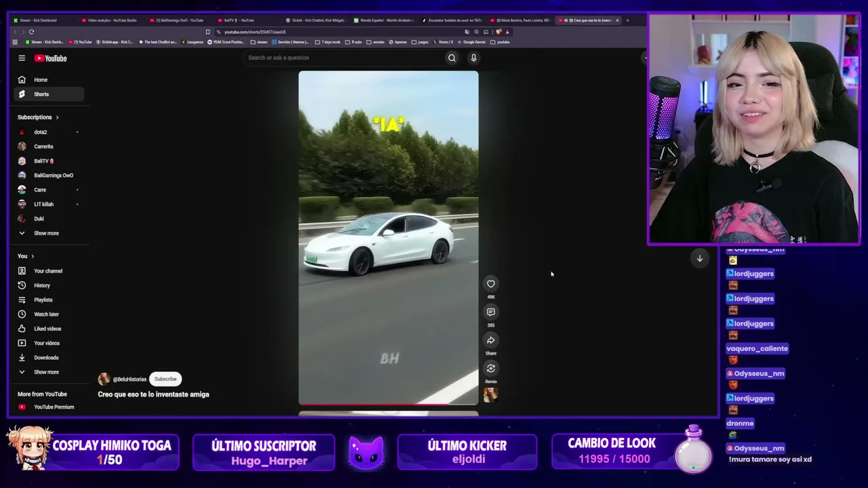Expand the You section
Viewport: 868px width, 488px height.
click(26, 256)
